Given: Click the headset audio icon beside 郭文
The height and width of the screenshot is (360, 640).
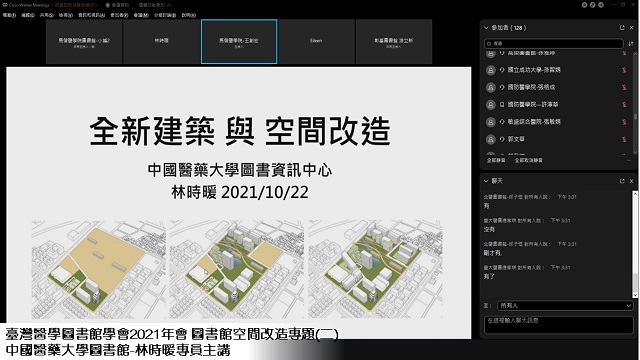Looking at the screenshot, I should (x=502, y=139).
